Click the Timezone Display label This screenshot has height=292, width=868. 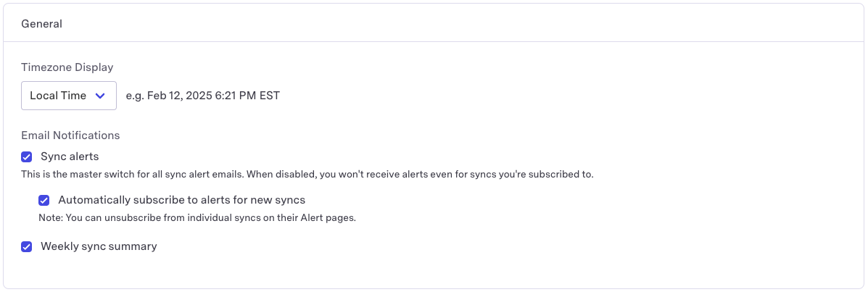click(x=67, y=67)
